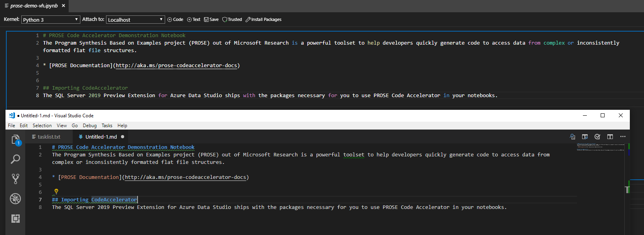This screenshot has height=235, width=644.
Task: Add a Code cell to notebook
Action: pos(175,19)
